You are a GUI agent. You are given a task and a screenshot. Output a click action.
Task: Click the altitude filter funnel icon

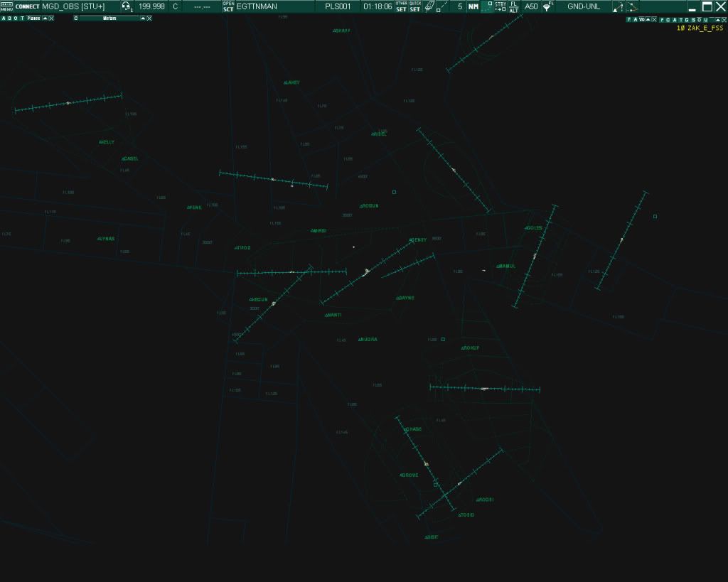pyautogui.click(x=548, y=6)
